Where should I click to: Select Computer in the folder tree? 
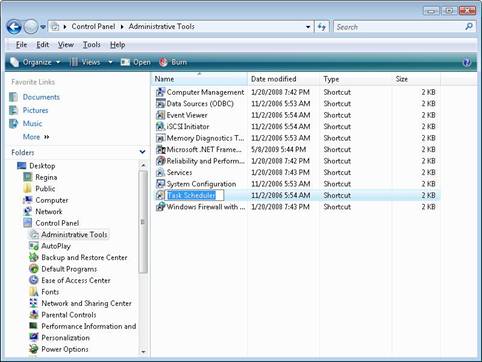pyautogui.click(x=52, y=200)
